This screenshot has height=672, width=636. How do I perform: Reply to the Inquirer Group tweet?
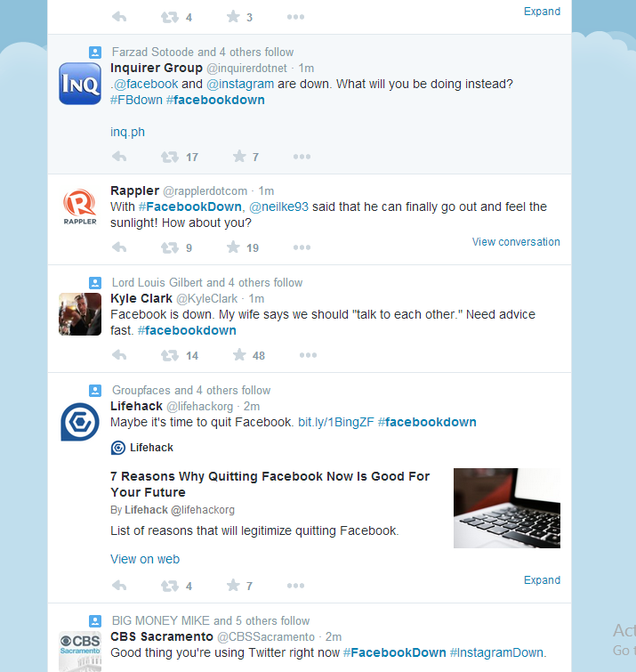pos(119,157)
